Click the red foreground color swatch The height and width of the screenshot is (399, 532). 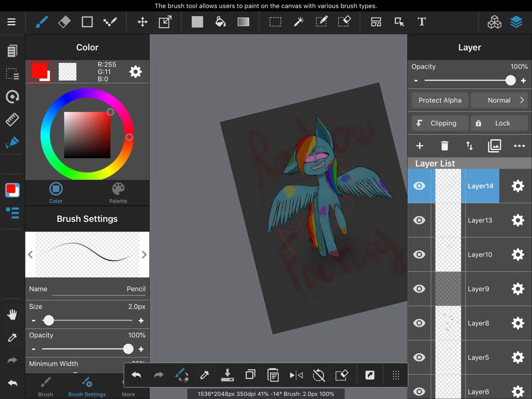point(39,70)
